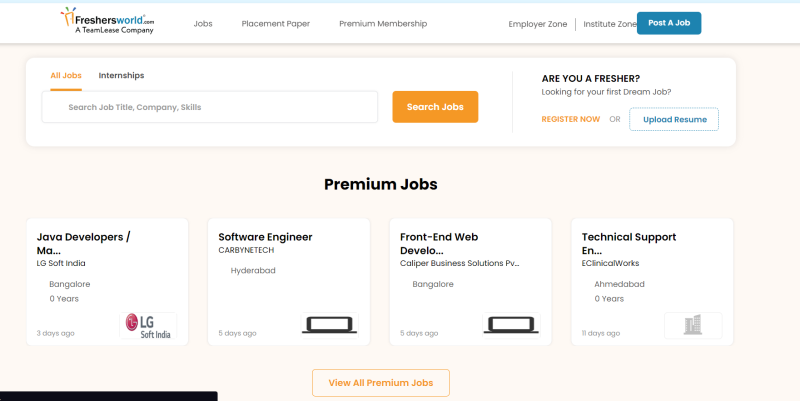Image resolution: width=800 pixels, height=401 pixels.
Task: Open the Software Engineer job title
Action: pyautogui.click(x=265, y=237)
